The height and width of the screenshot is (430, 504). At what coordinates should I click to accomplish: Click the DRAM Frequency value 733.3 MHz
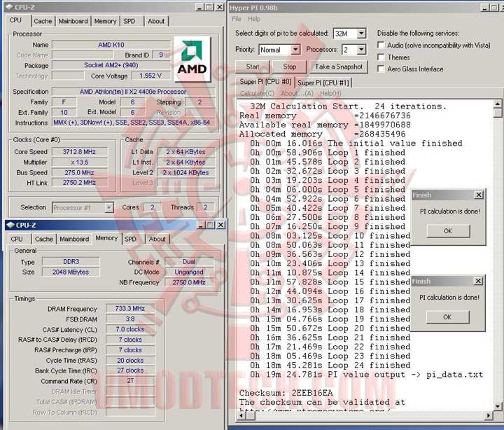(130, 308)
